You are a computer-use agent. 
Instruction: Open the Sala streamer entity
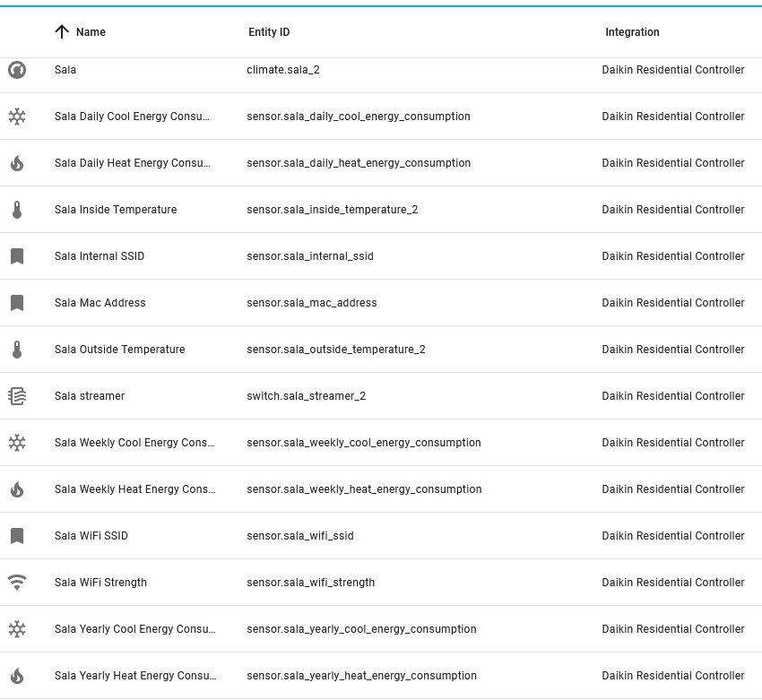click(89, 395)
